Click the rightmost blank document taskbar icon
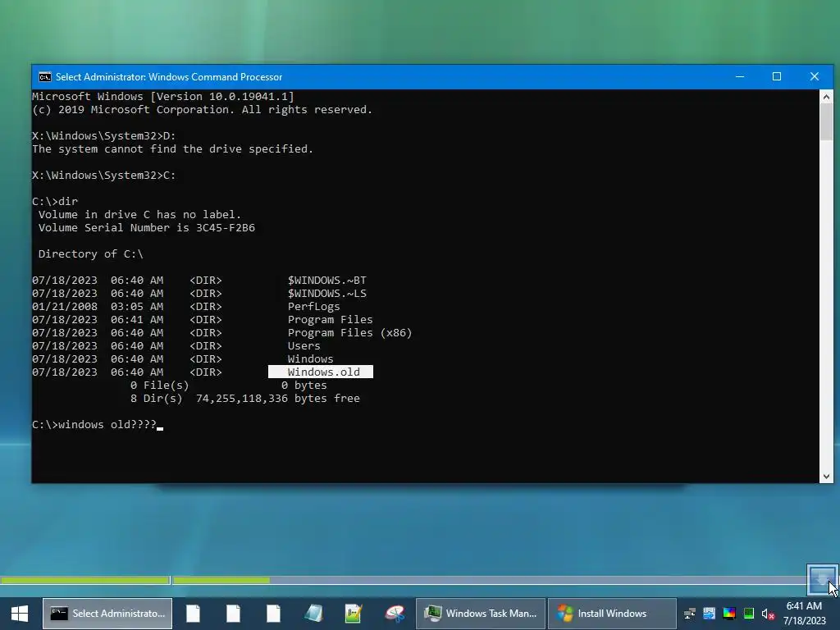 pyautogui.click(x=273, y=614)
